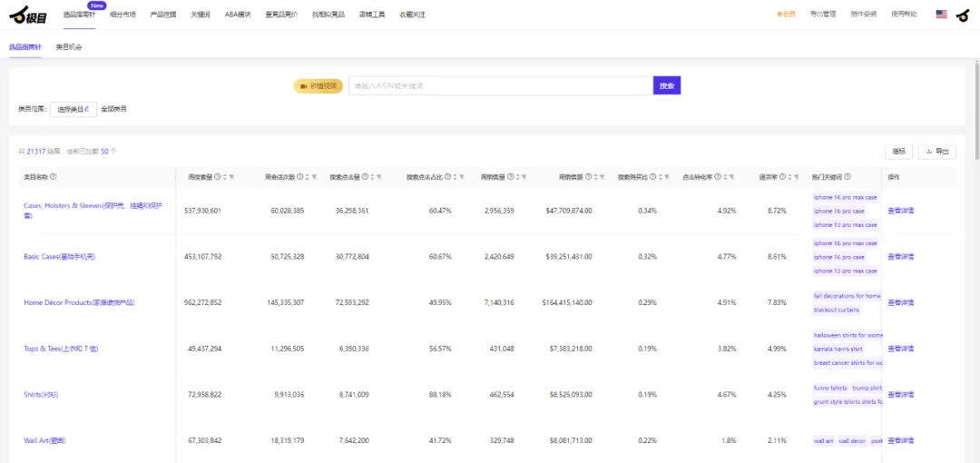The image size is (980, 463).
Task: Open 选品指南针 in top navigation
Action: coord(78,15)
